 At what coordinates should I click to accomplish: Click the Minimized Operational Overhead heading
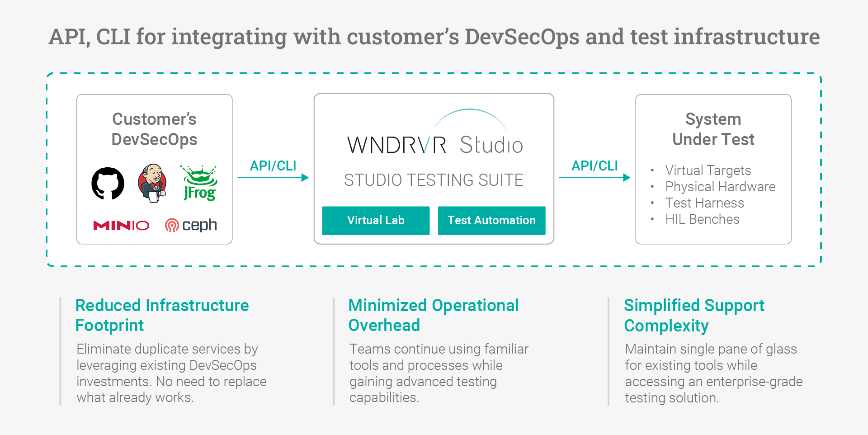tap(433, 315)
